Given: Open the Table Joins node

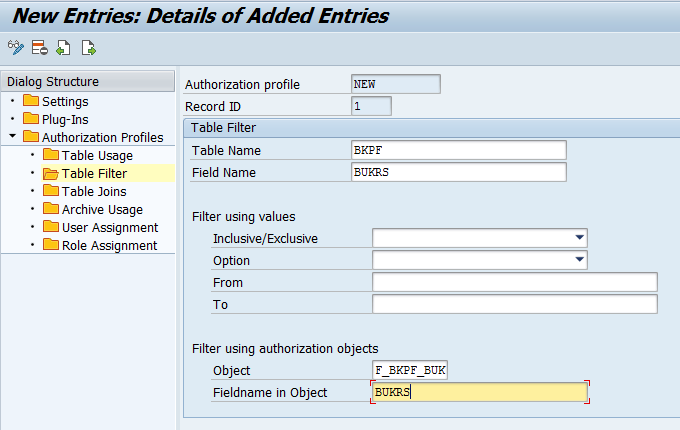Looking at the screenshot, I should (94, 191).
